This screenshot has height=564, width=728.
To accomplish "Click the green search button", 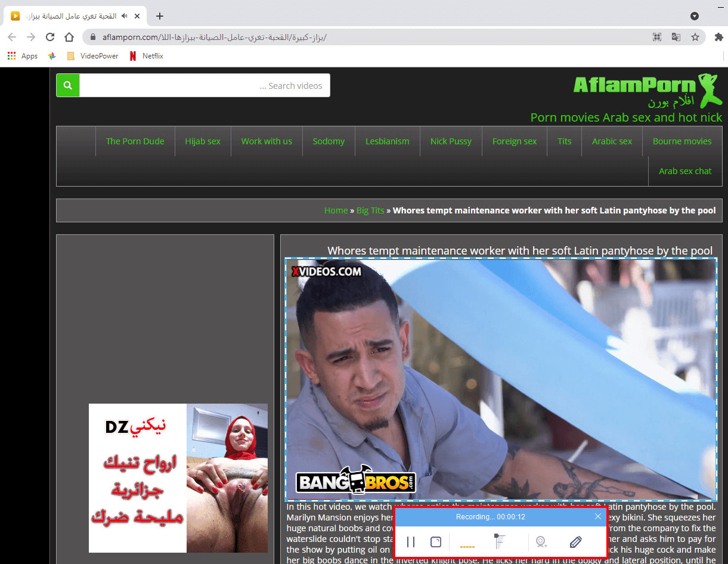I will tap(68, 85).
